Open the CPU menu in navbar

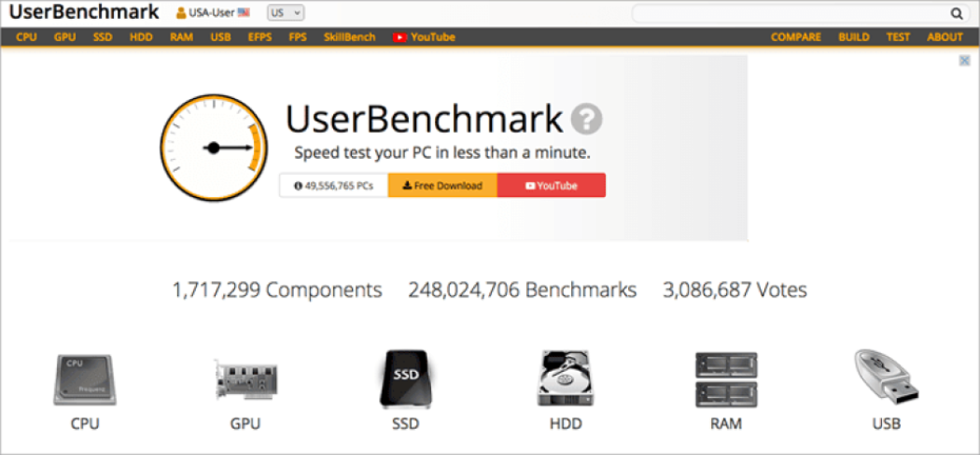point(26,37)
